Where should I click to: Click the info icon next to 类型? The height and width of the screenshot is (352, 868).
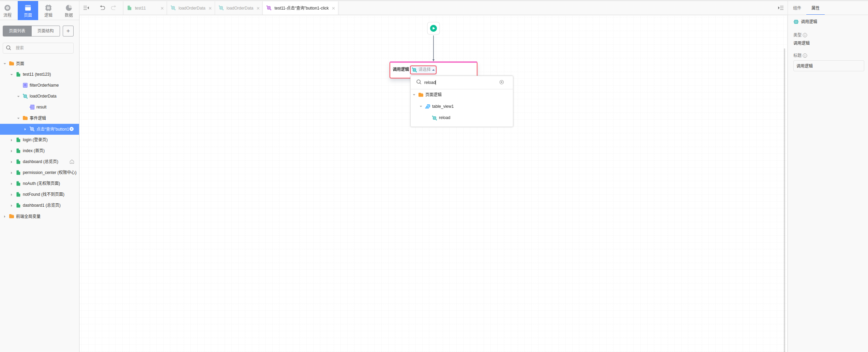point(805,35)
